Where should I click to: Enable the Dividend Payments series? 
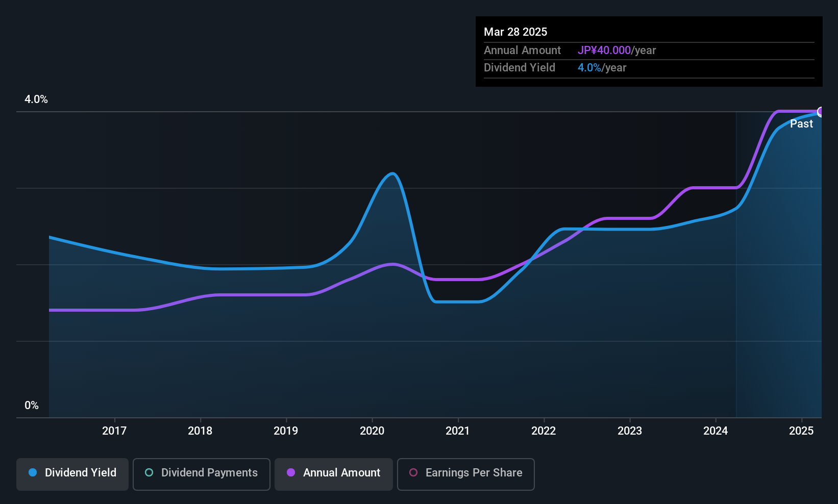tap(201, 474)
